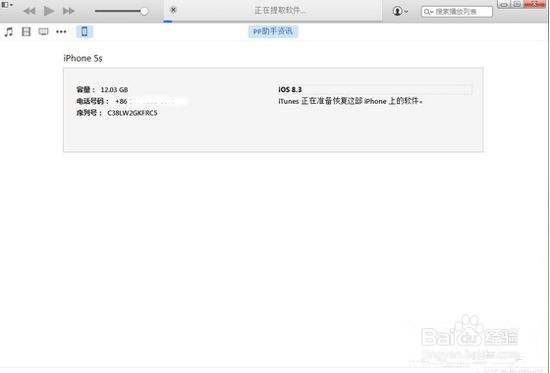Click the volume slider knob
The image size is (550, 373).
pos(144,11)
